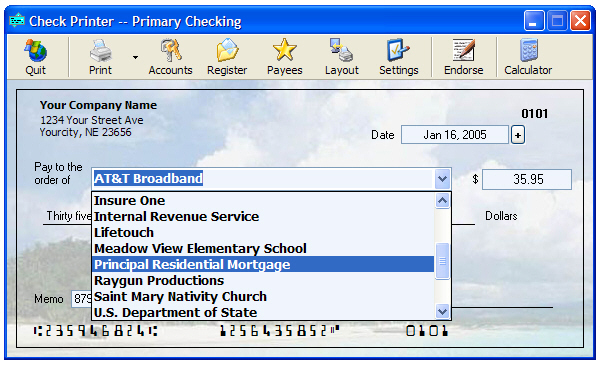
Task: Select Insure One from payee list
Action: [263, 200]
